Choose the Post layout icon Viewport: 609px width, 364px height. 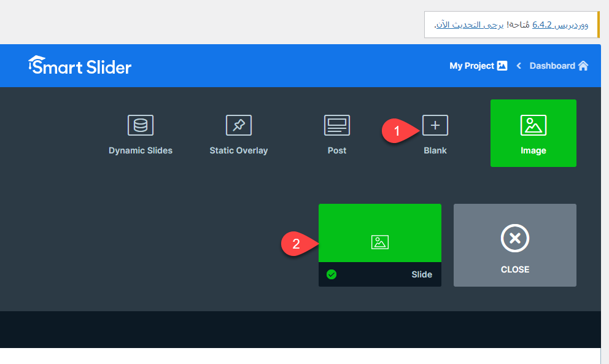point(337,125)
